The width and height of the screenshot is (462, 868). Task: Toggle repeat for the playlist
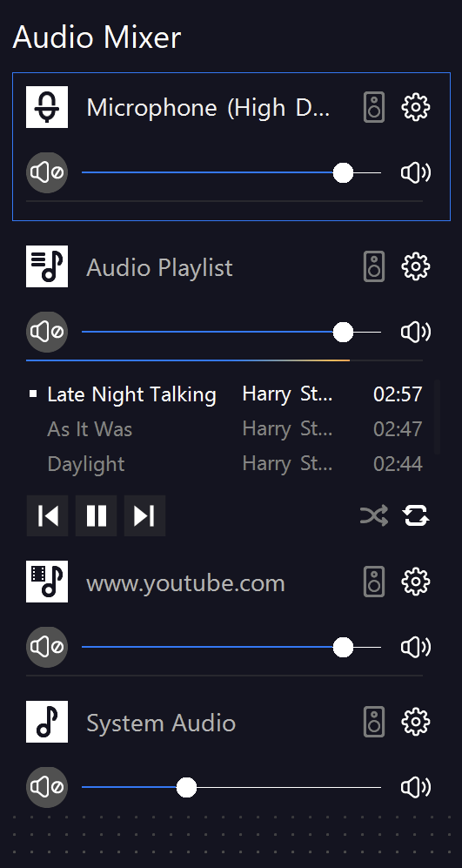[416, 516]
